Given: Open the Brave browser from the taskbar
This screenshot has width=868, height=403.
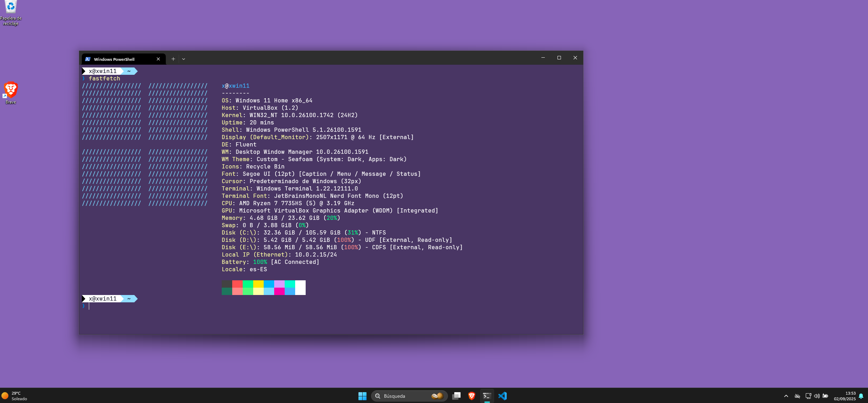Looking at the screenshot, I should coord(471,396).
